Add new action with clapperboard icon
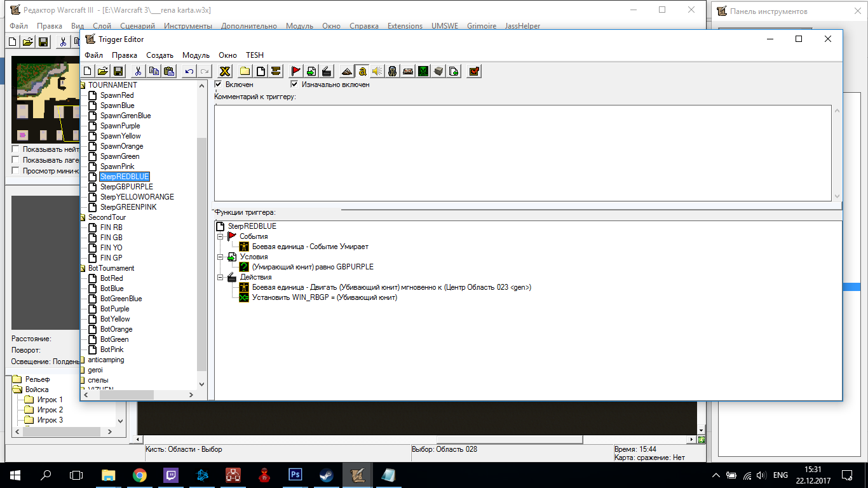Screen dimensions: 868x488 click(x=326, y=71)
